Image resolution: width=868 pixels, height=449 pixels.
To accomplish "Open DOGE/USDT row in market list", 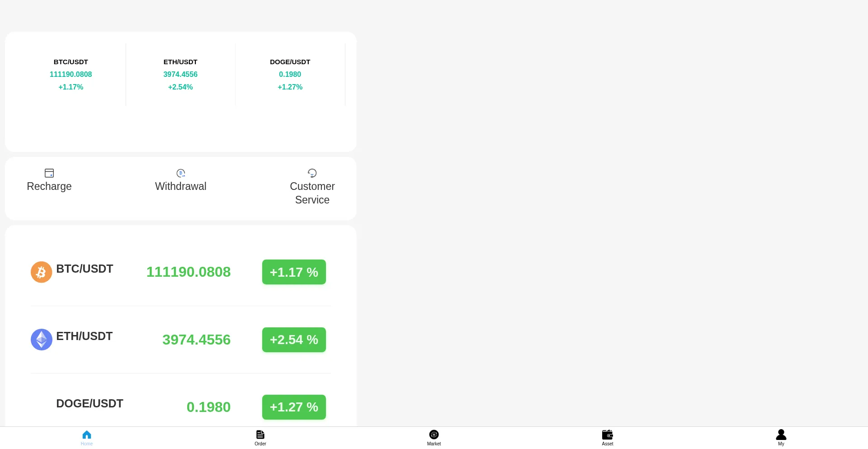I will [x=90, y=404].
